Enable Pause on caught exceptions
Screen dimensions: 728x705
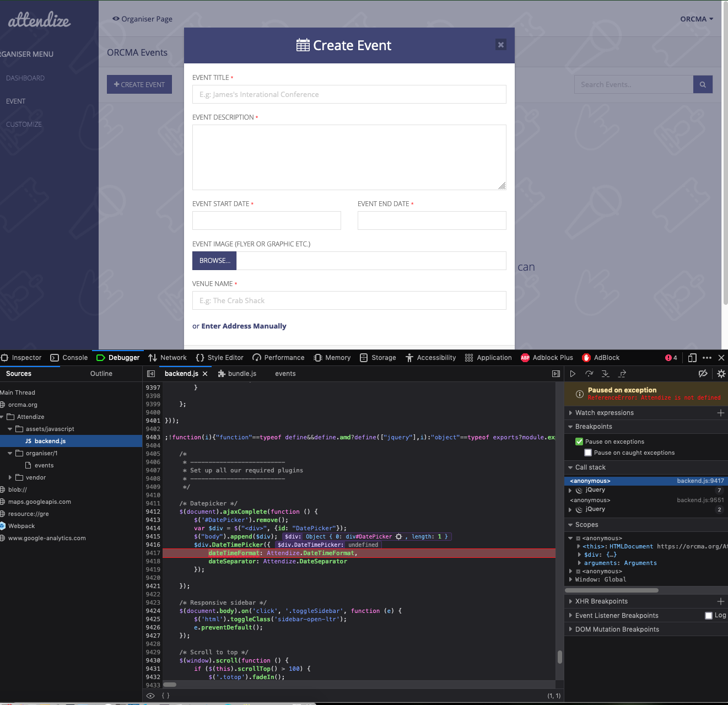pos(588,453)
